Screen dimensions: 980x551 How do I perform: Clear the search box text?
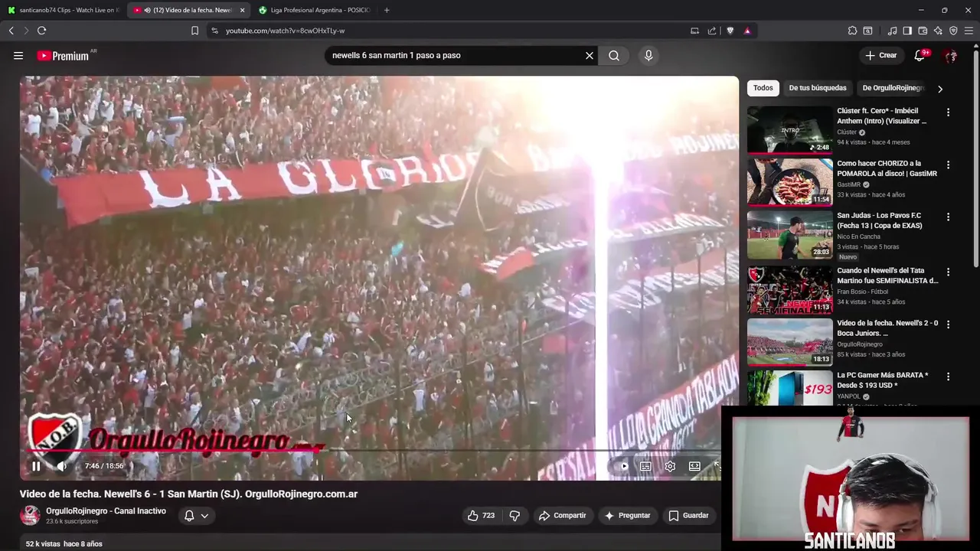tap(590, 55)
